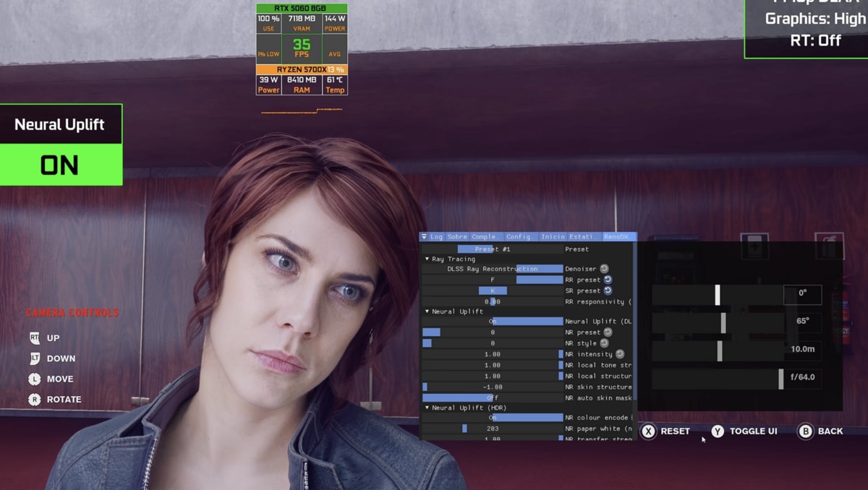Screen dimensions: 868x490
Task: Click the RT: Off label
Action: click(816, 40)
